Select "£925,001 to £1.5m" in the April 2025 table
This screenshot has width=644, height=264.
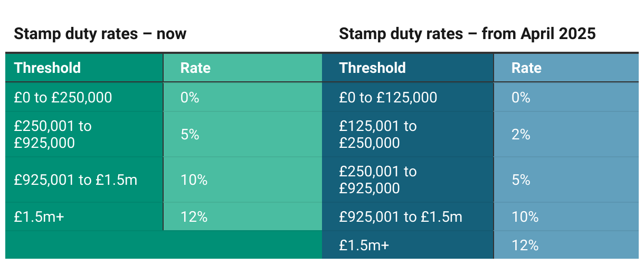pos(401,216)
